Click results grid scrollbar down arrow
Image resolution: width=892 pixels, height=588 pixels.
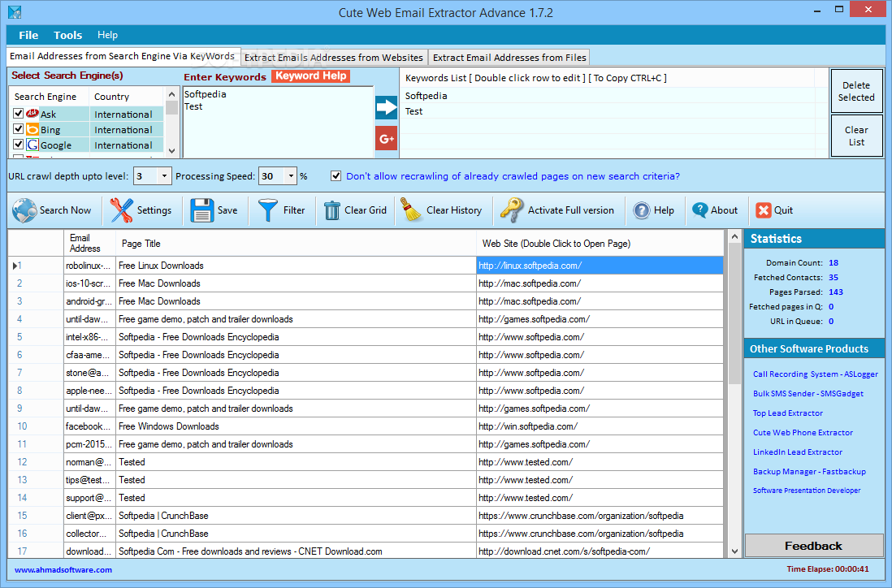[734, 551]
